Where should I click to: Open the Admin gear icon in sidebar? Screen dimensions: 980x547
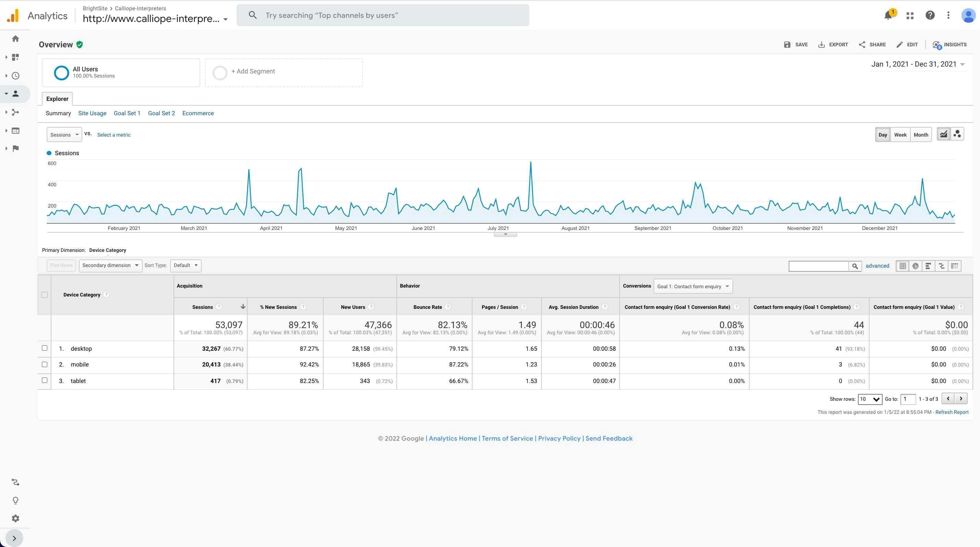[15, 519]
